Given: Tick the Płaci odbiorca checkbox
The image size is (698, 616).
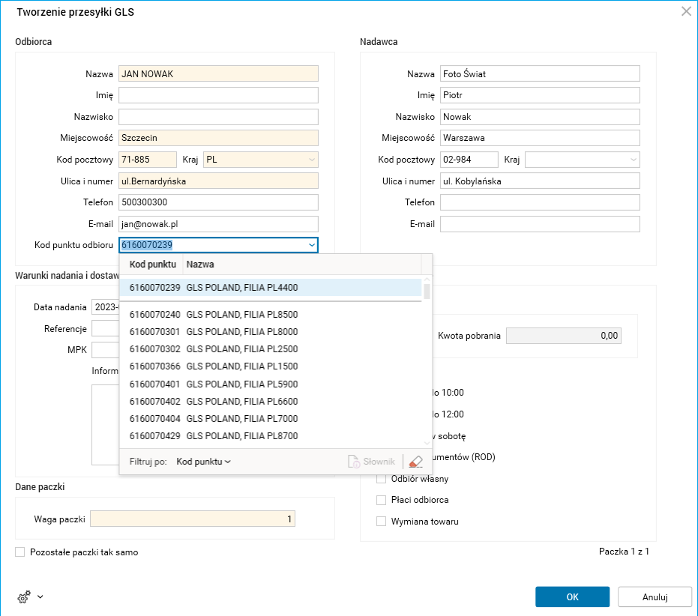Looking at the screenshot, I should coord(382,500).
